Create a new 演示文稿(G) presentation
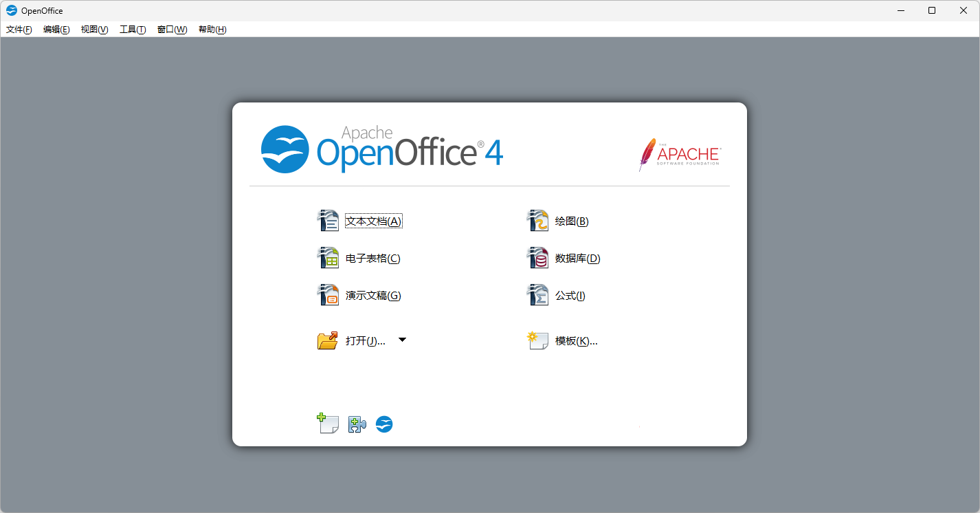 359,296
